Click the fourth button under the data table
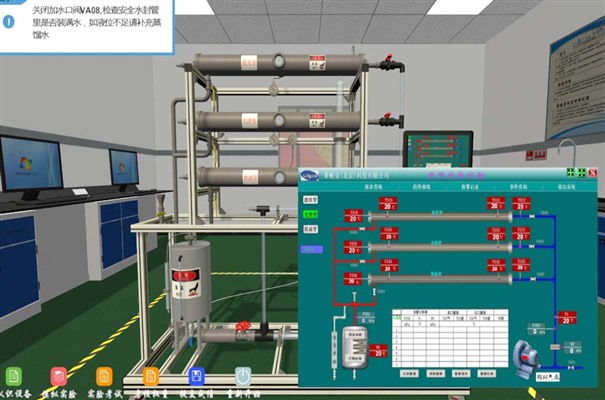 [487, 373]
